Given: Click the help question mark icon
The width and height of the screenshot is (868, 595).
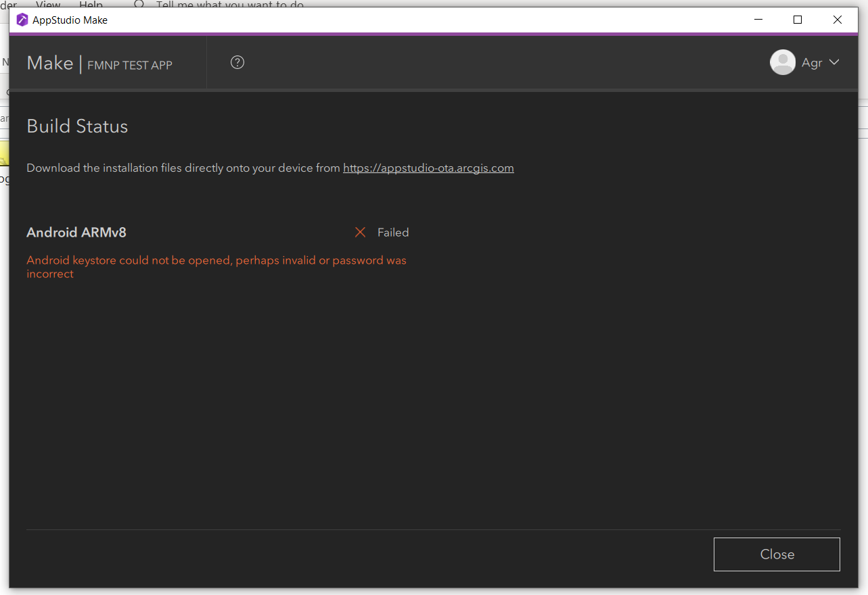Looking at the screenshot, I should click(x=237, y=62).
